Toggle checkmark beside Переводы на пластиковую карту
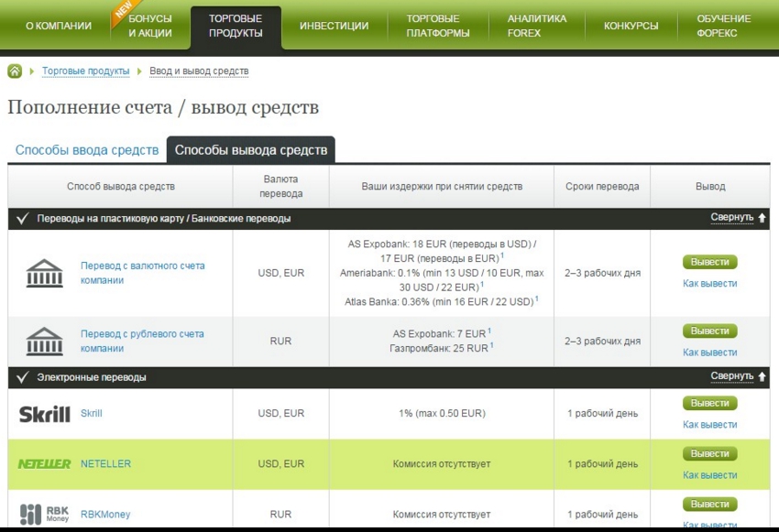Screen dimensions: 779x532 coord(22,219)
